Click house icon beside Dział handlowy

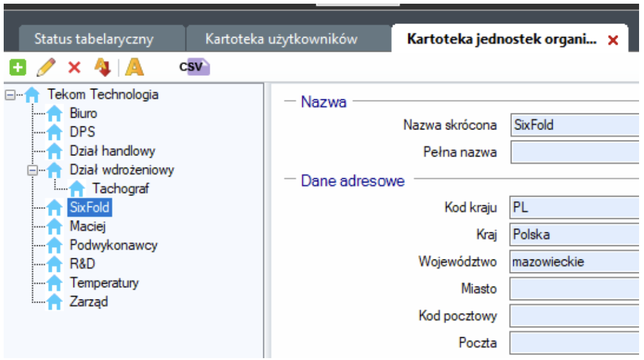[54, 152]
